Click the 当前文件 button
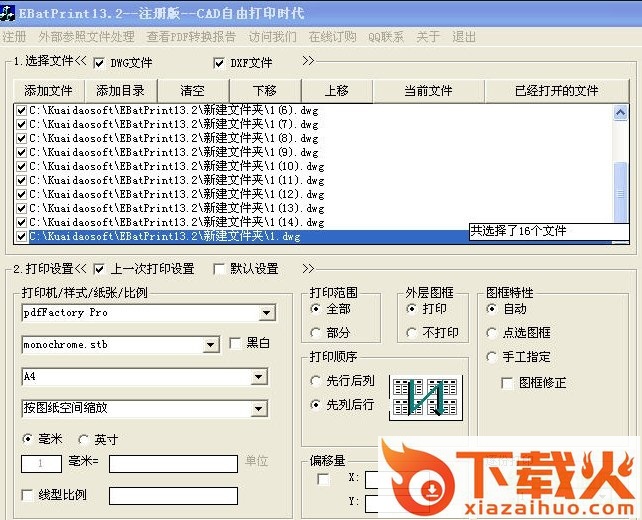642x520 pixels. tap(428, 90)
